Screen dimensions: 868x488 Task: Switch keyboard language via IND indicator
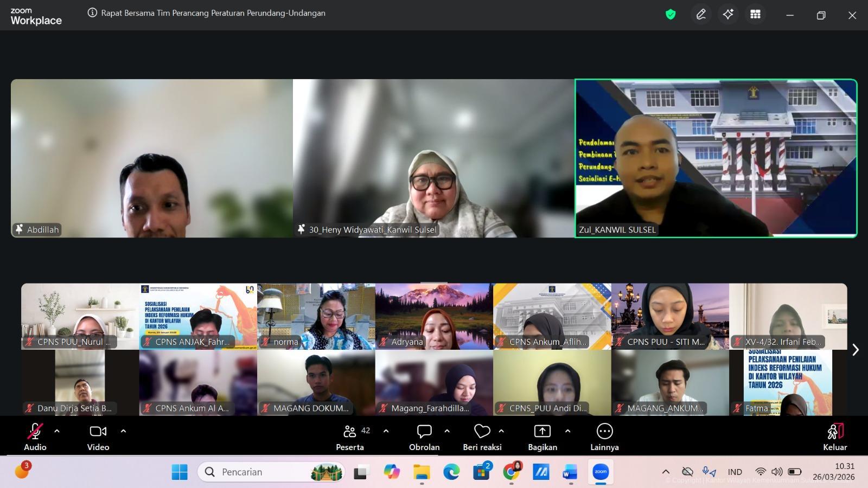(735, 472)
